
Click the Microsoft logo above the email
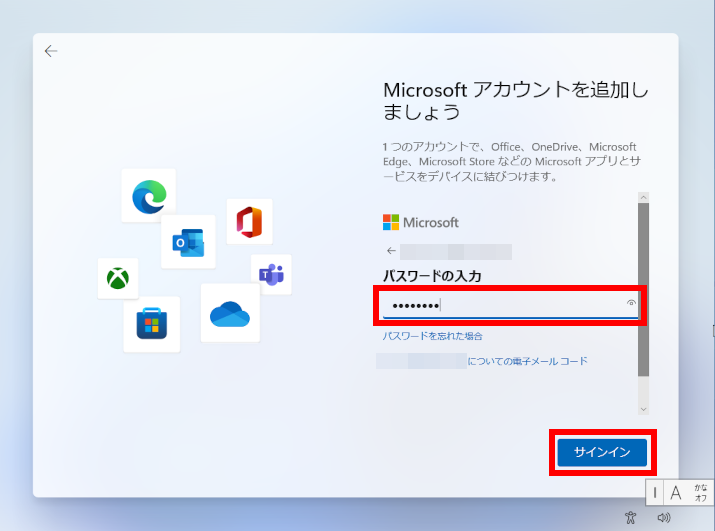[x=421, y=222]
